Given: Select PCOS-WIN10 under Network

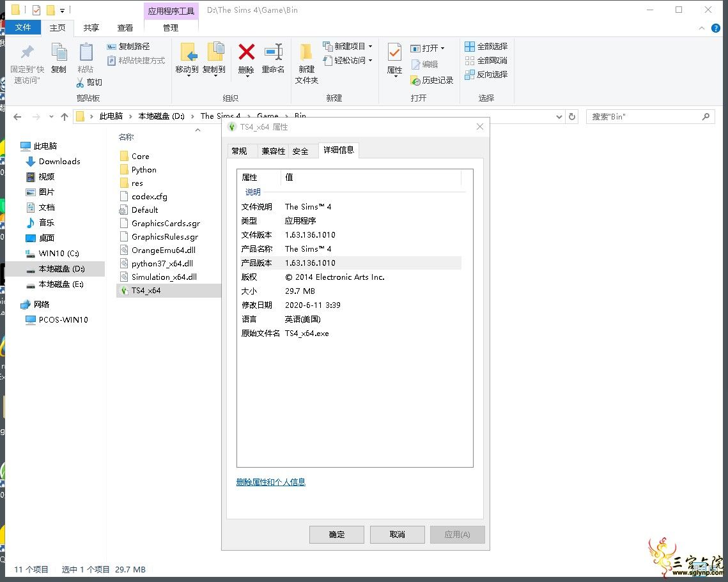Looking at the screenshot, I should tap(63, 320).
